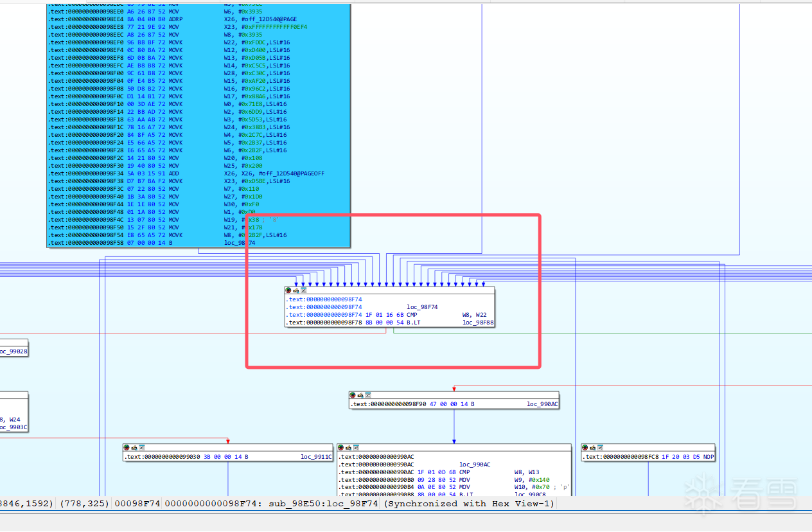Click the graph group icon on the 98F90 branch node
Image resolution: width=812 pixels, height=532 pixels.
[367, 395]
